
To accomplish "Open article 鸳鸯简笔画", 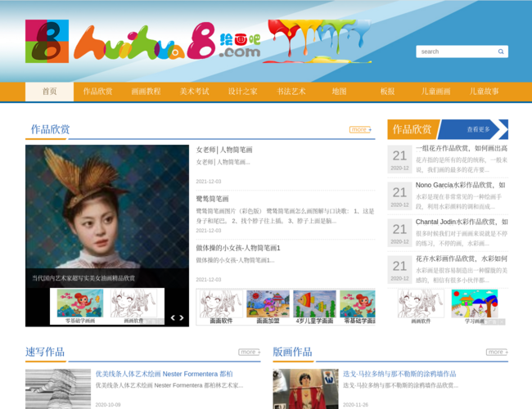I will (x=213, y=199).
